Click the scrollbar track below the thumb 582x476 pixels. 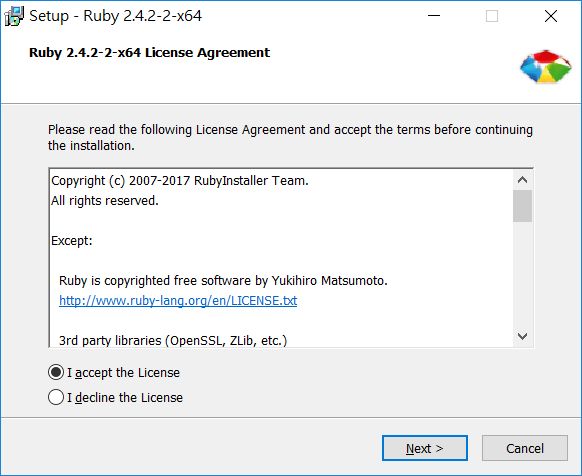click(x=523, y=274)
